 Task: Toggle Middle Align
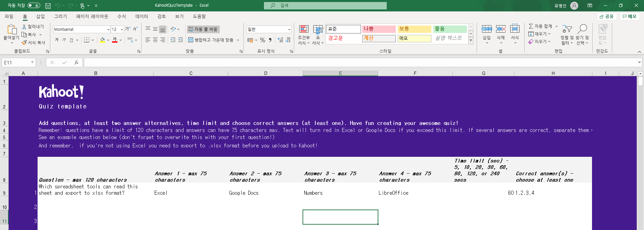pyautogui.click(x=155, y=29)
